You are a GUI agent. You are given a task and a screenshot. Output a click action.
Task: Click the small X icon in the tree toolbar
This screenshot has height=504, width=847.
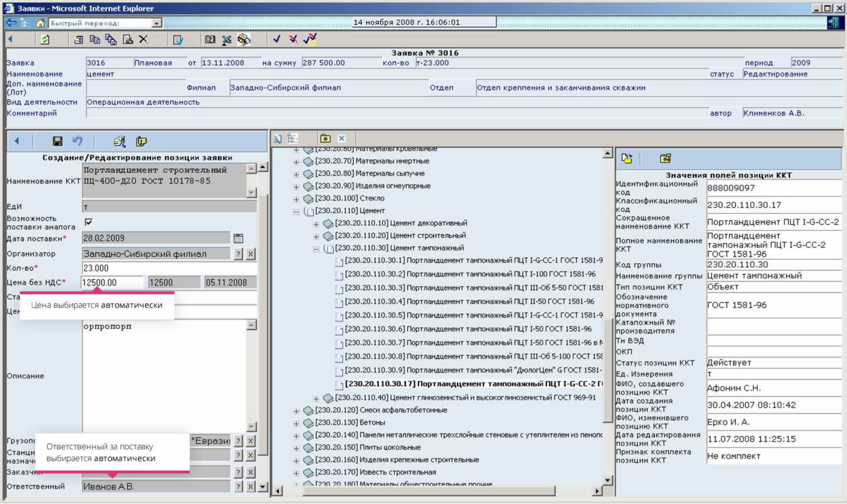[342, 139]
